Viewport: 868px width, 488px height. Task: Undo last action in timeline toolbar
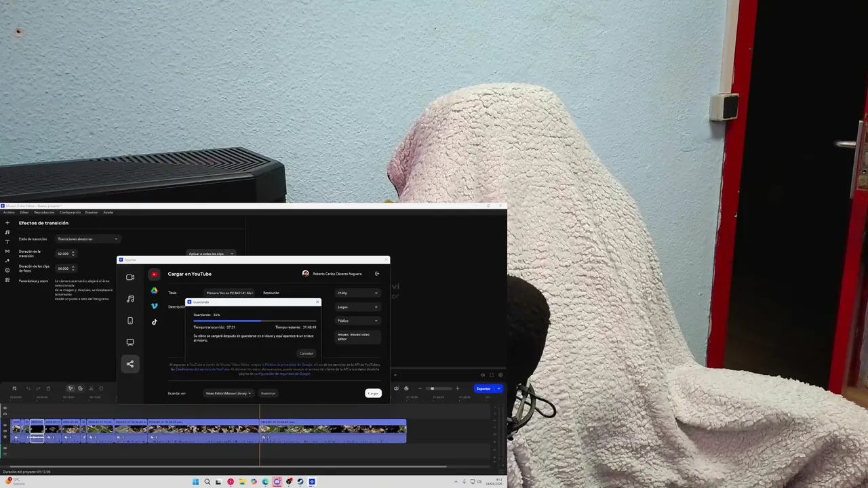click(28, 388)
